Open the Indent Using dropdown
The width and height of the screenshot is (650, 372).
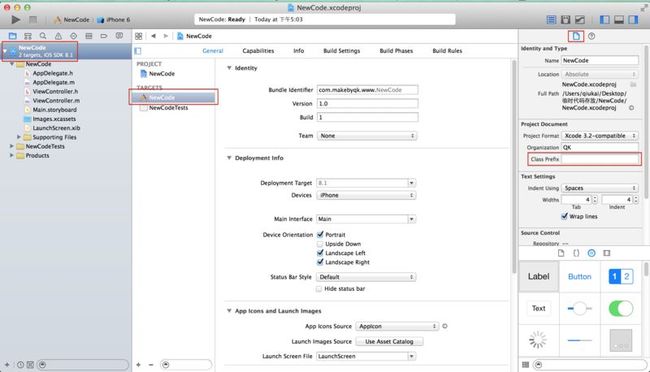pos(600,188)
